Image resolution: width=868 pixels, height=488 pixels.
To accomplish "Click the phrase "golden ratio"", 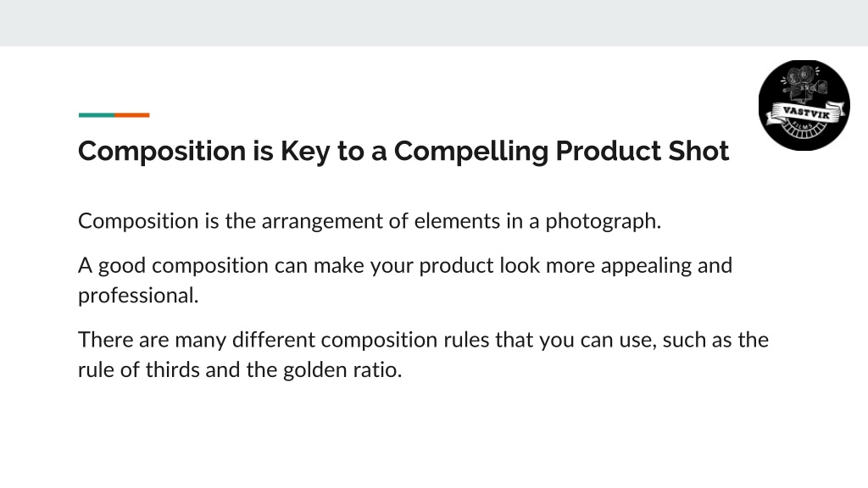I will [341, 369].
